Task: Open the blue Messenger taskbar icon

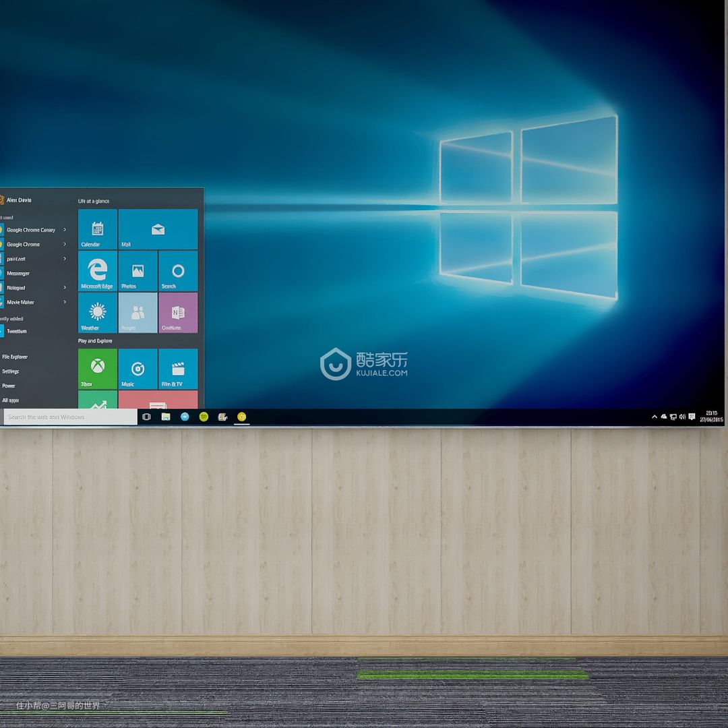Action: click(x=185, y=417)
